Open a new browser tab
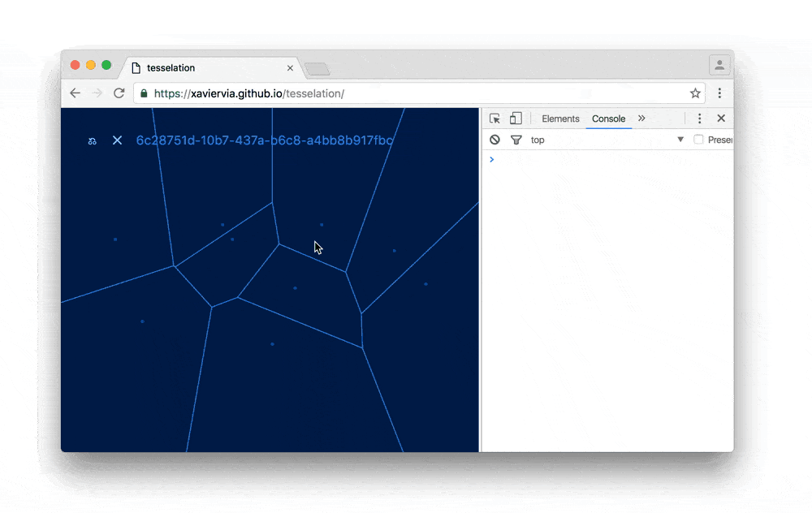The height and width of the screenshot is (513, 812). [x=317, y=68]
